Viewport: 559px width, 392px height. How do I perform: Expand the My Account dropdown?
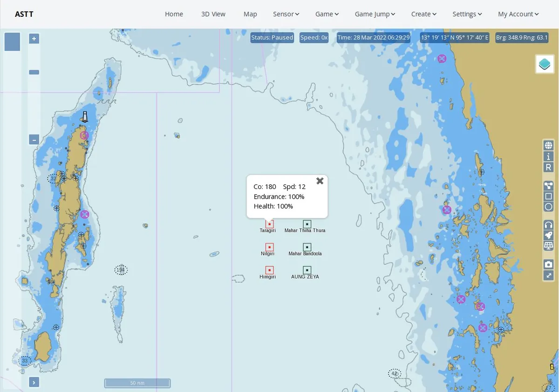(x=518, y=14)
